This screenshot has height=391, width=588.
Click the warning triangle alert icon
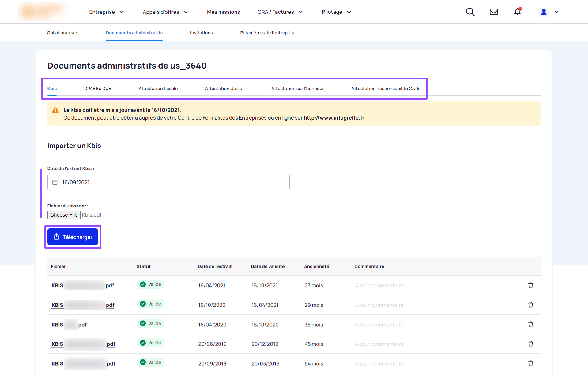pos(55,110)
